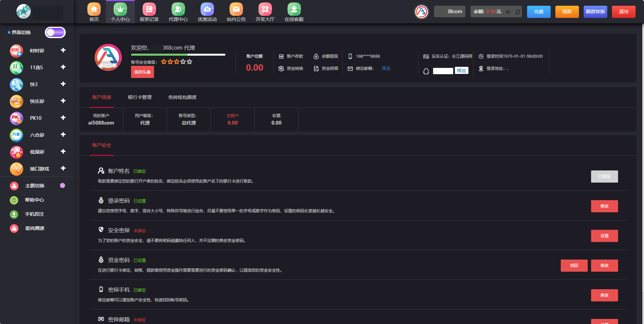The width and height of the screenshot is (644, 324).
Task: Expand the PK10 game category
Action: coord(63,118)
